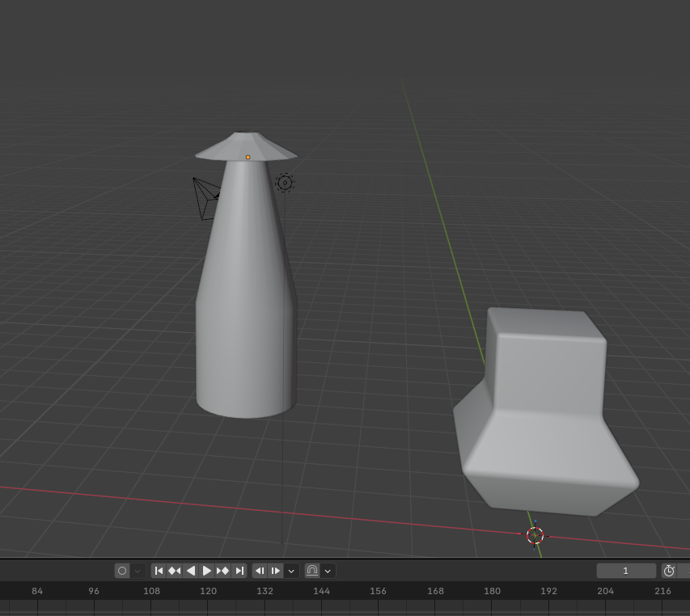690x616 pixels.
Task: Click frame 156 on the timeline ruler
Action: point(378,591)
